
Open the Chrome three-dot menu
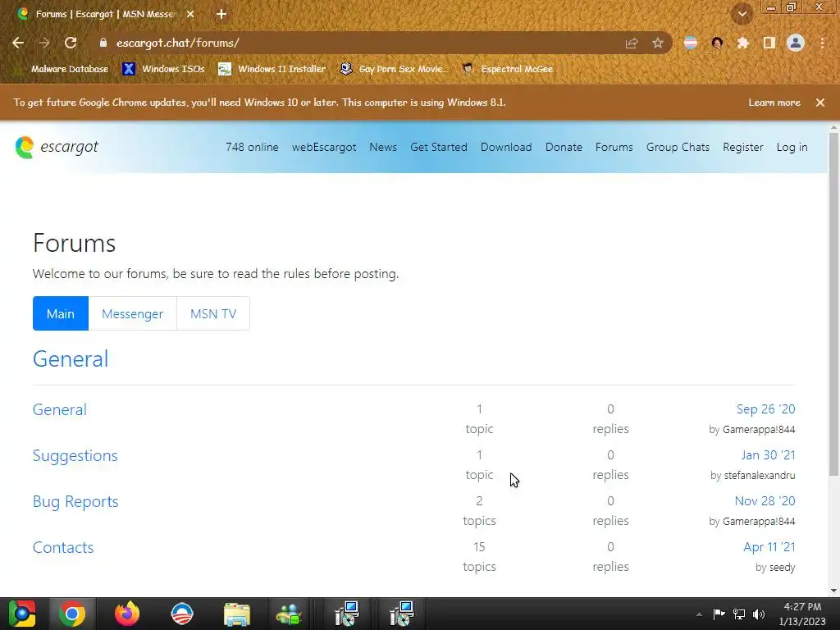[822, 43]
